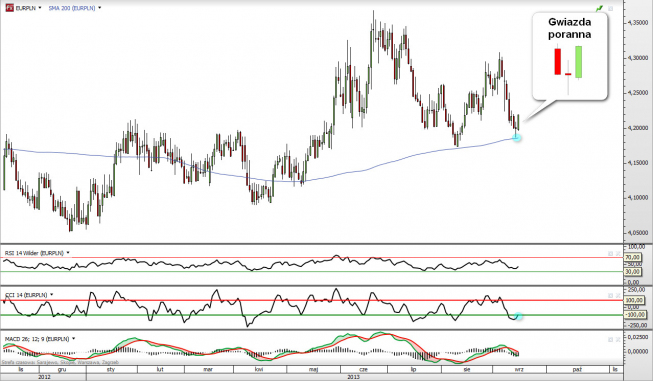Click the 4,25000 price axis label
This screenshot has width=653, height=381.
(x=638, y=92)
